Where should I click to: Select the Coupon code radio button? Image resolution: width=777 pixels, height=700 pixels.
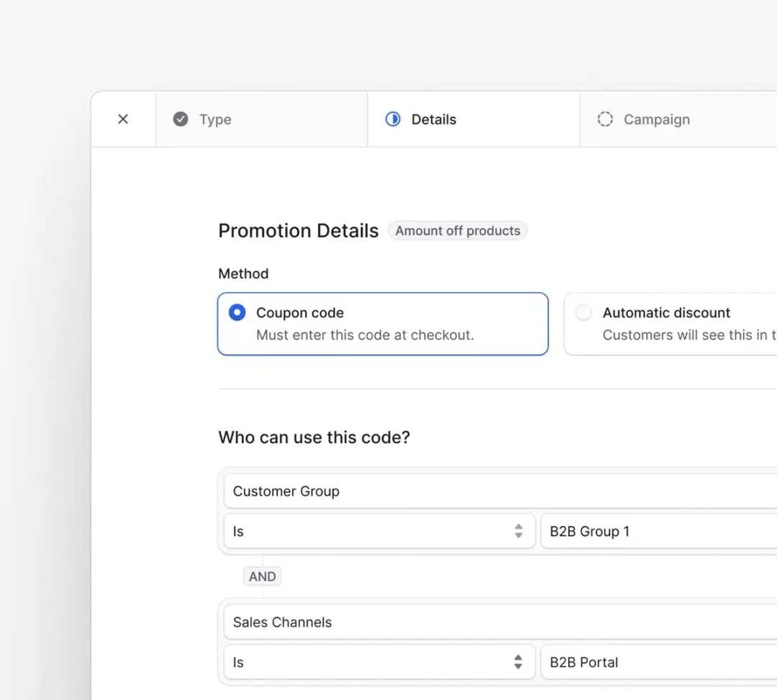[237, 313]
